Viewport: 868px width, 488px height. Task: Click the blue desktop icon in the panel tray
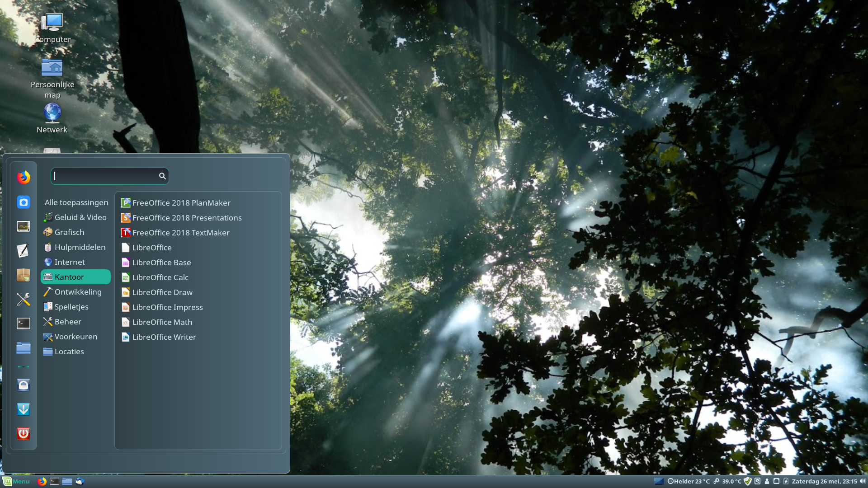(659, 481)
